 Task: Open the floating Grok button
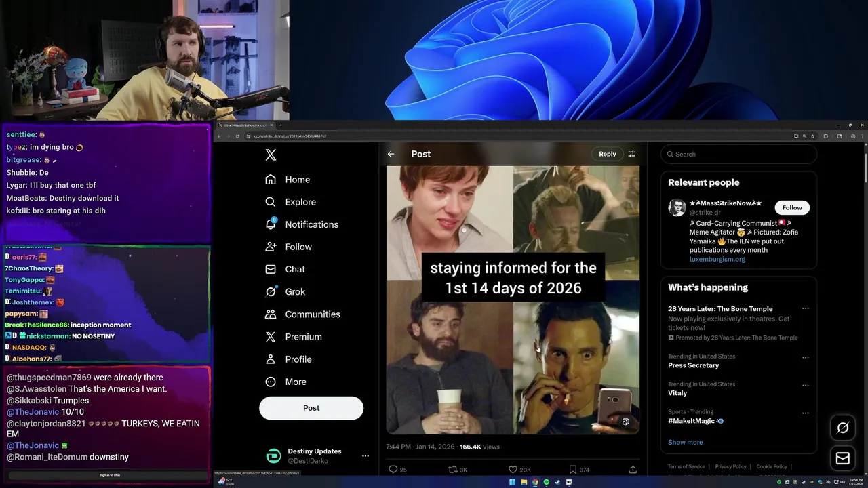843,428
